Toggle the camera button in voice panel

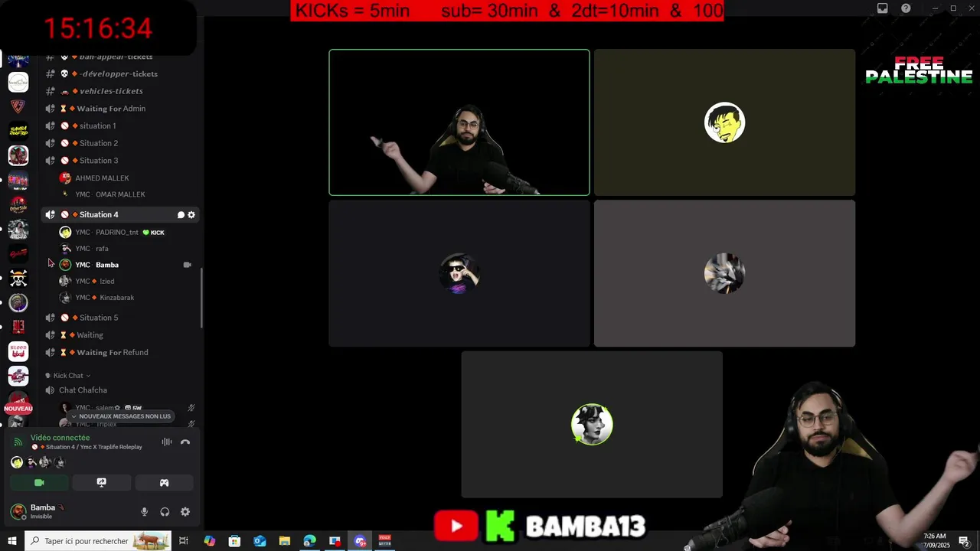tap(39, 483)
